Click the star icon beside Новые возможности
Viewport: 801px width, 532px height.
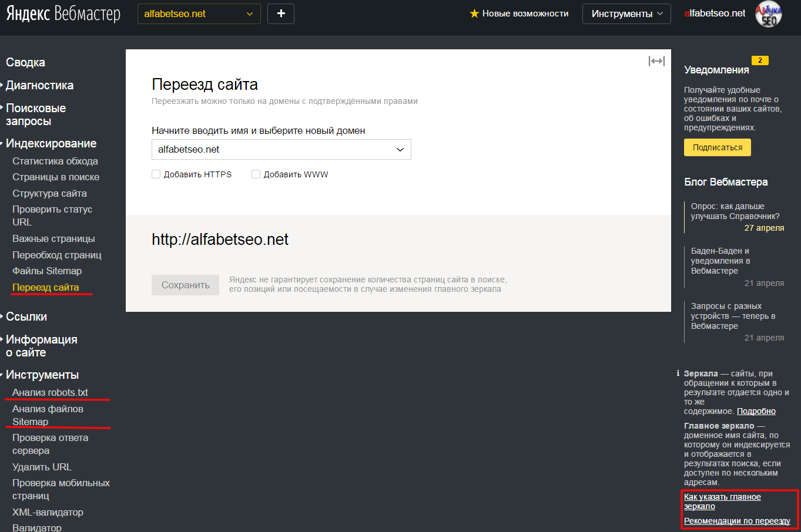(x=474, y=14)
